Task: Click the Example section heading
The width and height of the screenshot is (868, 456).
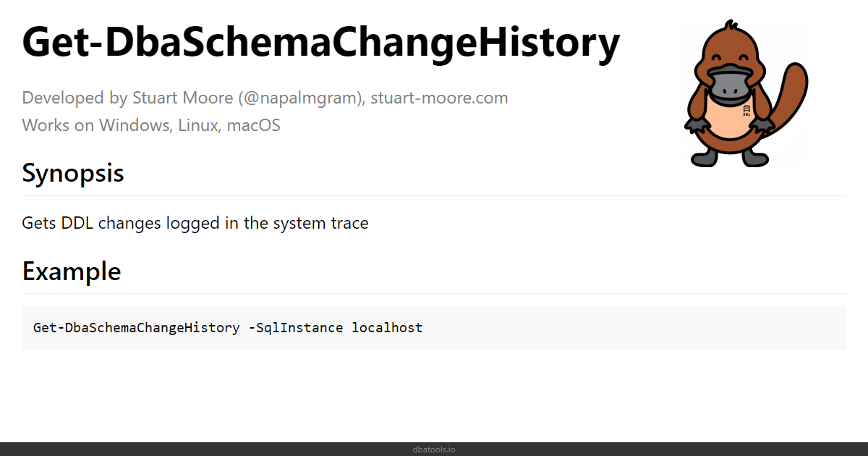Action: tap(72, 271)
